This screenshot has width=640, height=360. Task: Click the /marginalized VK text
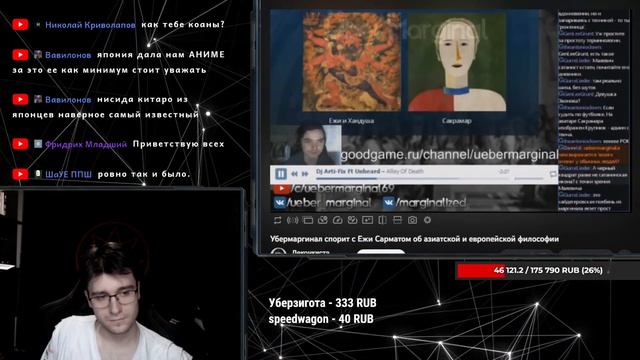pos(431,202)
